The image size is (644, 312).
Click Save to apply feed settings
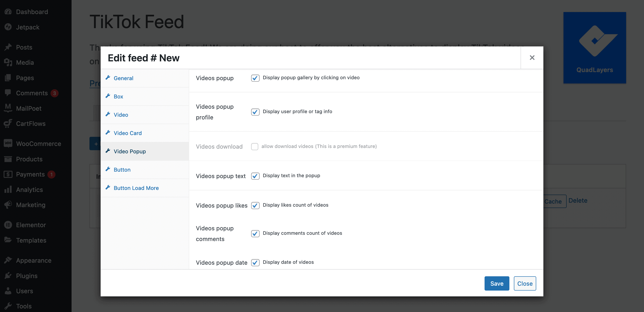(497, 283)
